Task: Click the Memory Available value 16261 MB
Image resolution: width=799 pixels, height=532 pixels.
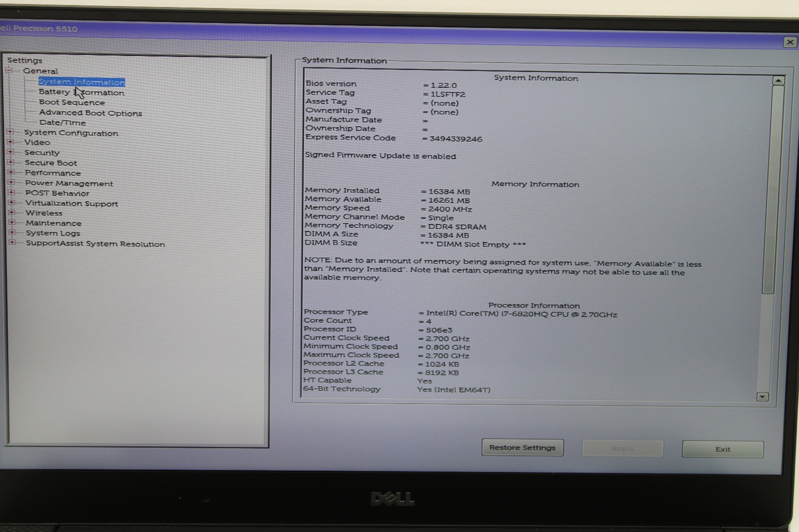Action: click(449, 201)
